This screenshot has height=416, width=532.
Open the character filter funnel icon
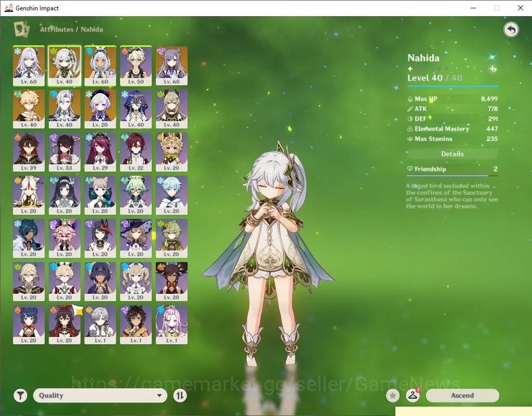20,396
